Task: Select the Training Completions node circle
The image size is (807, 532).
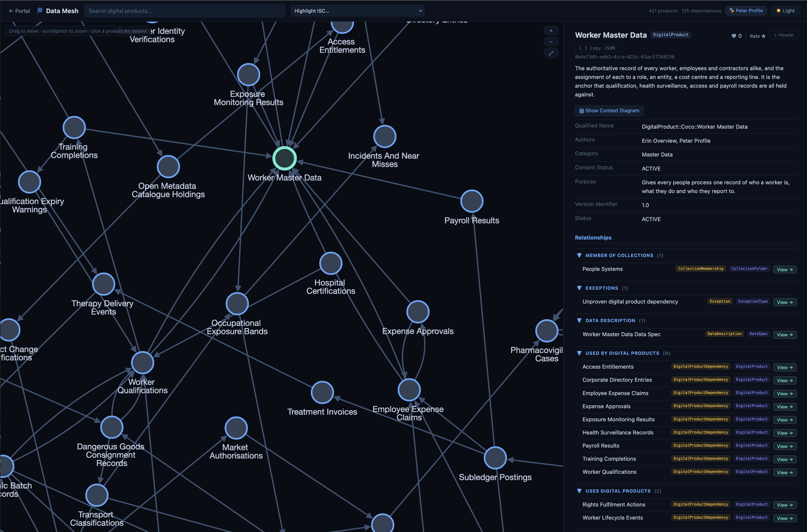Action: pyautogui.click(x=74, y=127)
